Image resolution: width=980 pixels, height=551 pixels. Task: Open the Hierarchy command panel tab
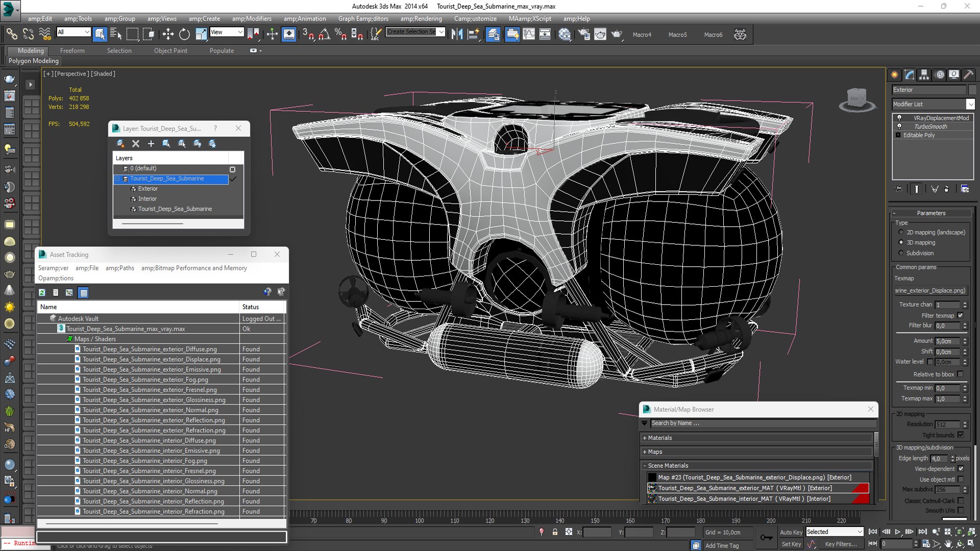click(x=924, y=75)
